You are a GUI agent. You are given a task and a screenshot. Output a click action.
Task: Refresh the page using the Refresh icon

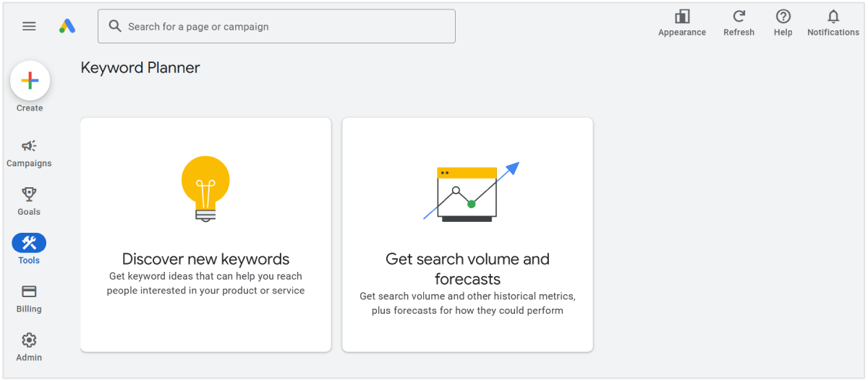(x=739, y=23)
